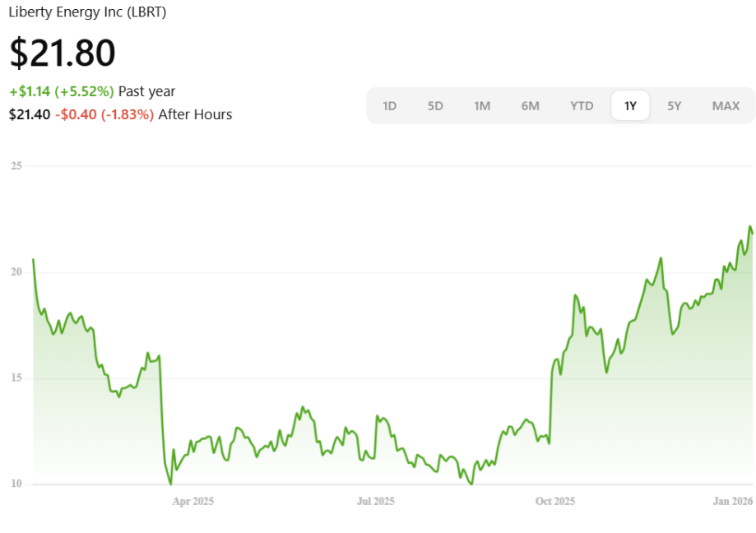Click the +$1.14 (+5.52%) past year change
The width and height of the screenshot is (756, 533).
coord(62,91)
